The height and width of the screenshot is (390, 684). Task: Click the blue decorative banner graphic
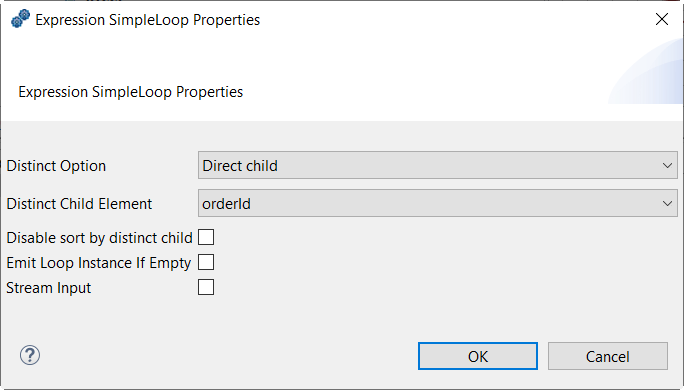pyautogui.click(x=646, y=71)
